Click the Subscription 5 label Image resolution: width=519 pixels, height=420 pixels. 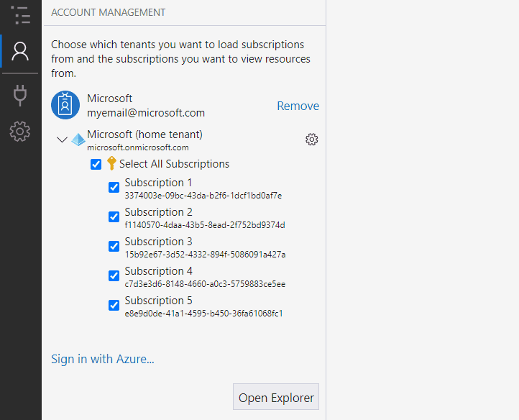(x=159, y=301)
